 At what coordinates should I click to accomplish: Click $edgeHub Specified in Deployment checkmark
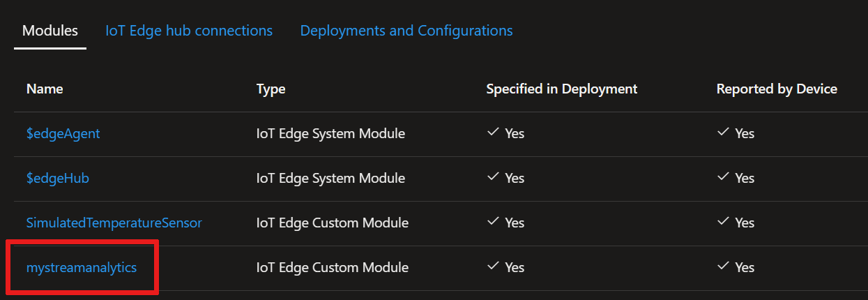[493, 177]
